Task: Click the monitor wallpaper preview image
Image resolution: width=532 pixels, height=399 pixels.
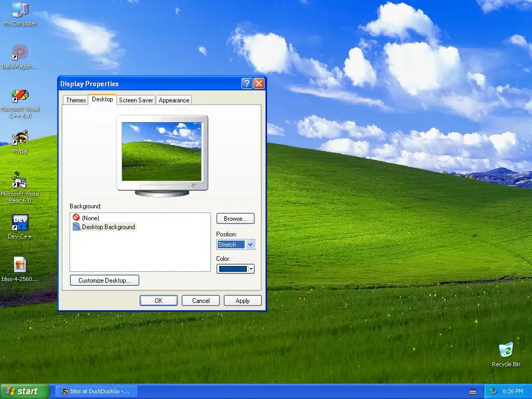Action: point(162,151)
